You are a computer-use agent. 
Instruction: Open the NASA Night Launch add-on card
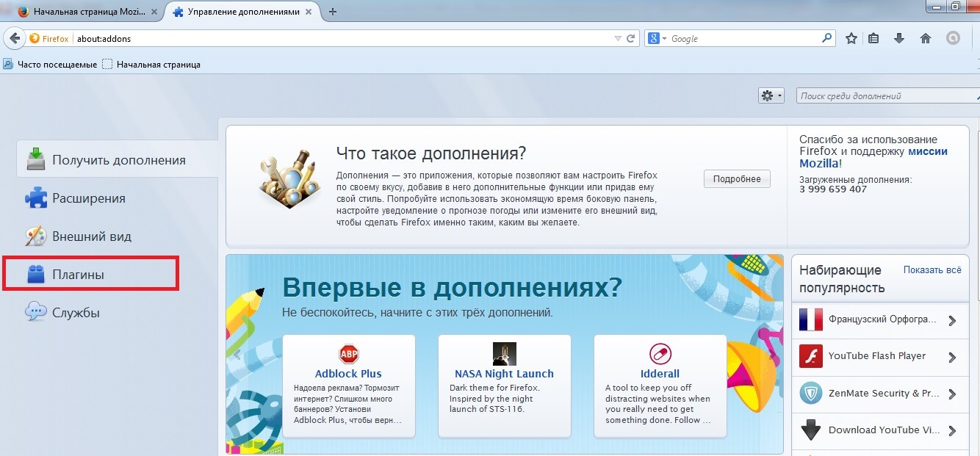tap(505, 386)
